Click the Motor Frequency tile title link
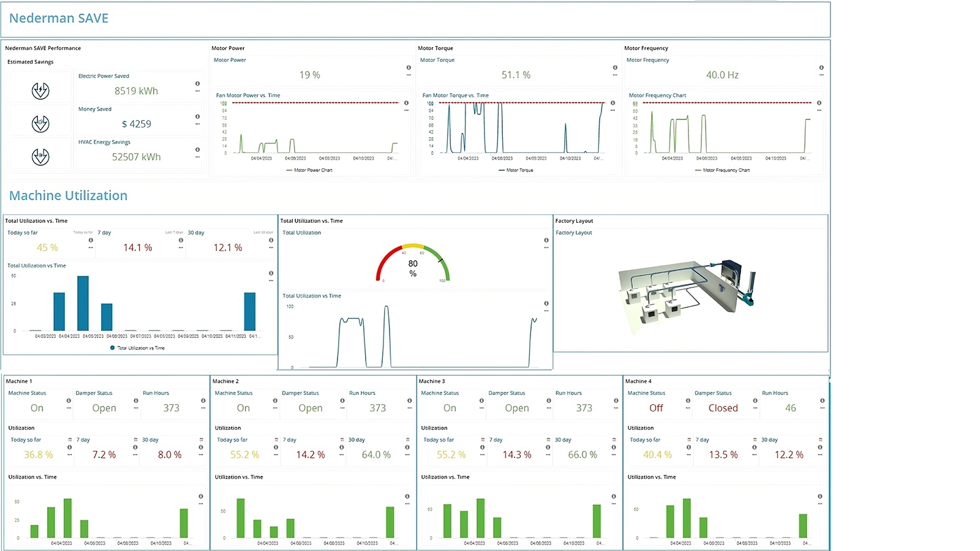980x551 pixels. coord(647,60)
